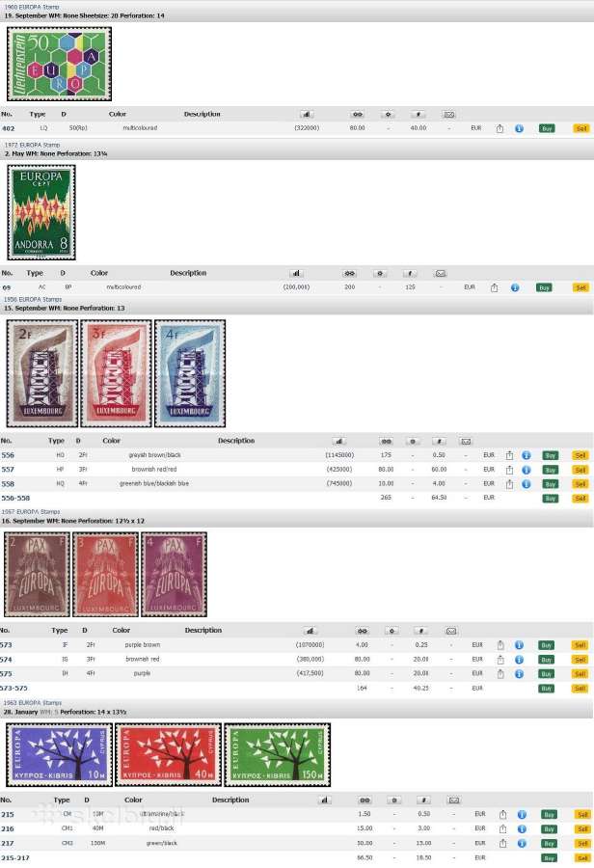Click envelope cover icon in Luxembourg 1956 header

click(x=466, y=442)
